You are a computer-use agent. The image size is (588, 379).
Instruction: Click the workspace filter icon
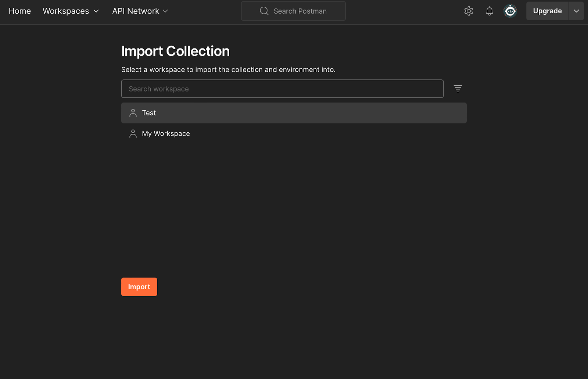pyautogui.click(x=458, y=89)
